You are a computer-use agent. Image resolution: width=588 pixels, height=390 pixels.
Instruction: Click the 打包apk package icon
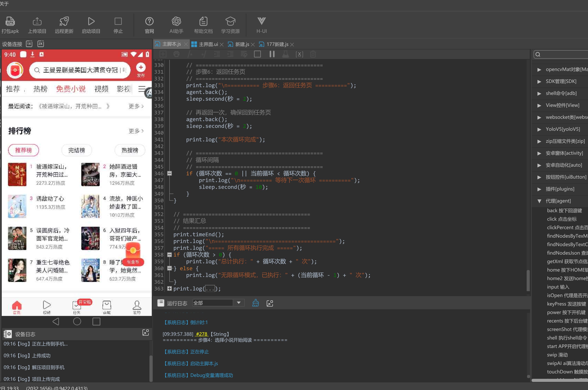click(x=10, y=21)
